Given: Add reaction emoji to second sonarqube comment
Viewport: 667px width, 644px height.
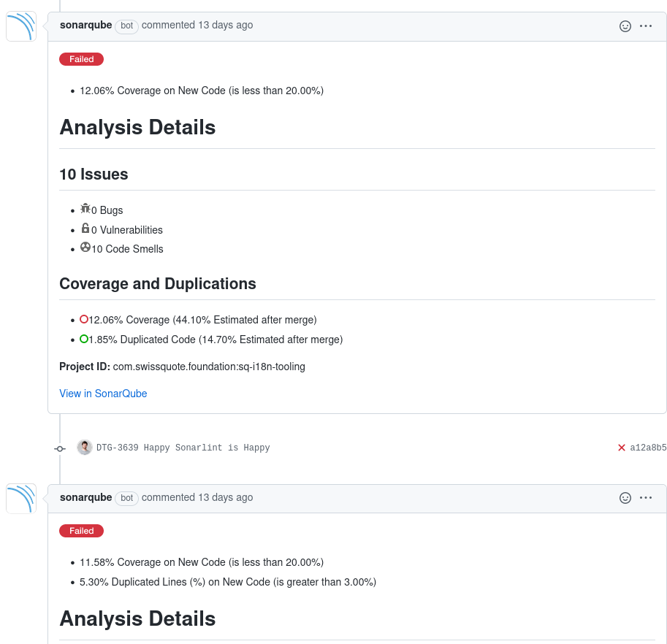Looking at the screenshot, I should 625,498.
